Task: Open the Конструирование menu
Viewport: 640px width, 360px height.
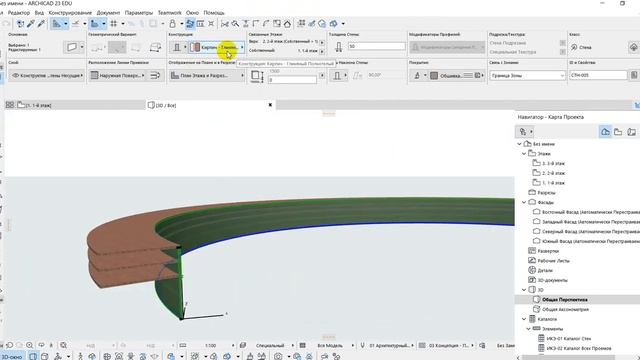Action: [70, 13]
